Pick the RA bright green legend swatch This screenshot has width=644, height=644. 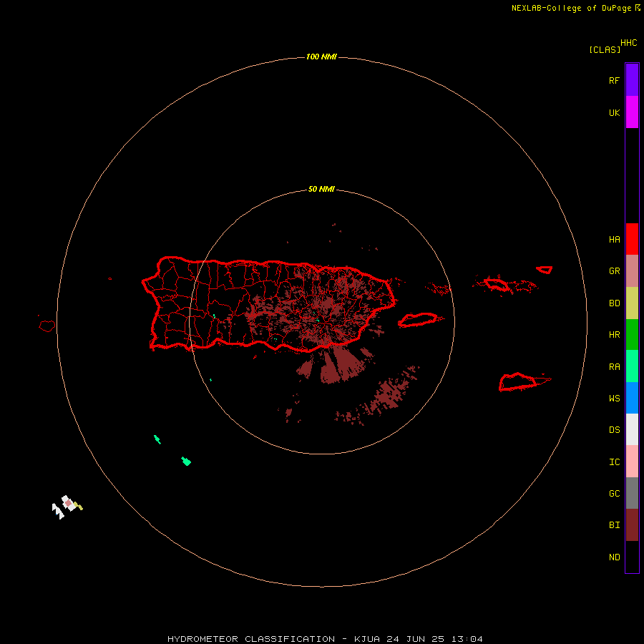click(x=632, y=366)
